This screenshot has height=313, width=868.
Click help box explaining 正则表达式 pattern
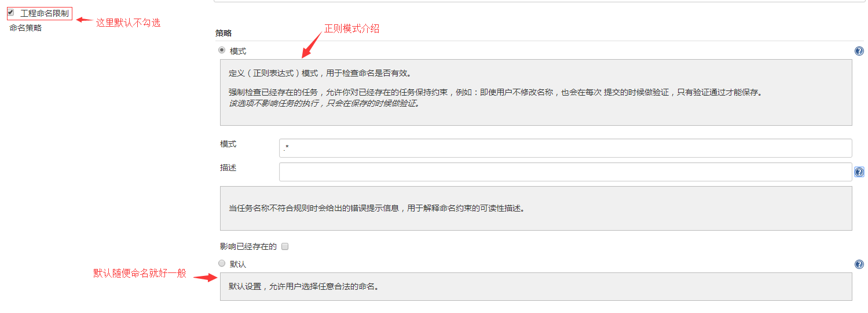[536, 92]
